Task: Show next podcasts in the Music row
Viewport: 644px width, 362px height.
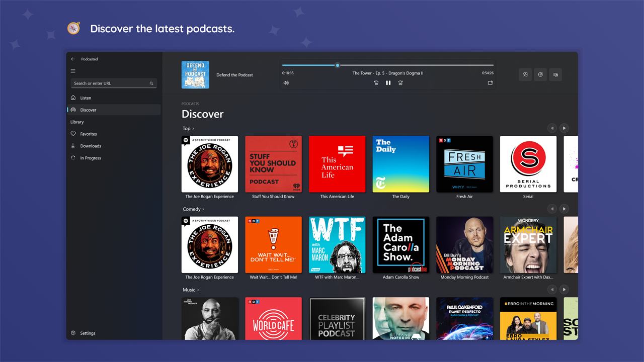Action: [564, 290]
